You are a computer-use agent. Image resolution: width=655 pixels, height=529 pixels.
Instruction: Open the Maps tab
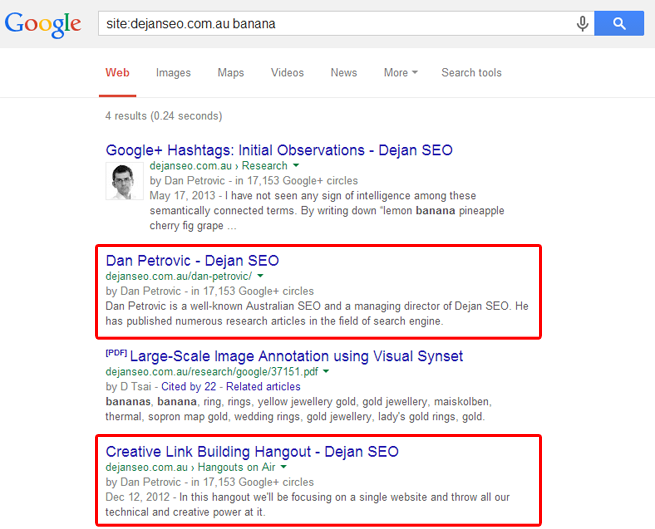231,73
